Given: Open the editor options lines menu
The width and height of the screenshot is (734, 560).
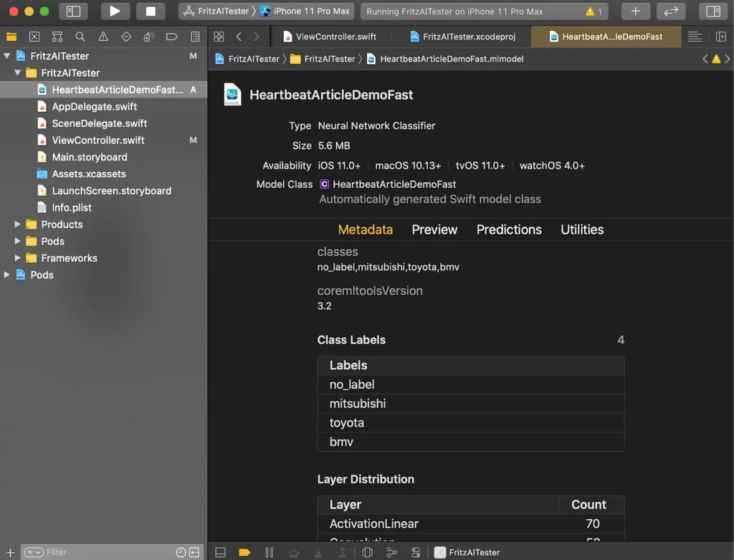Looking at the screenshot, I should pos(695,37).
